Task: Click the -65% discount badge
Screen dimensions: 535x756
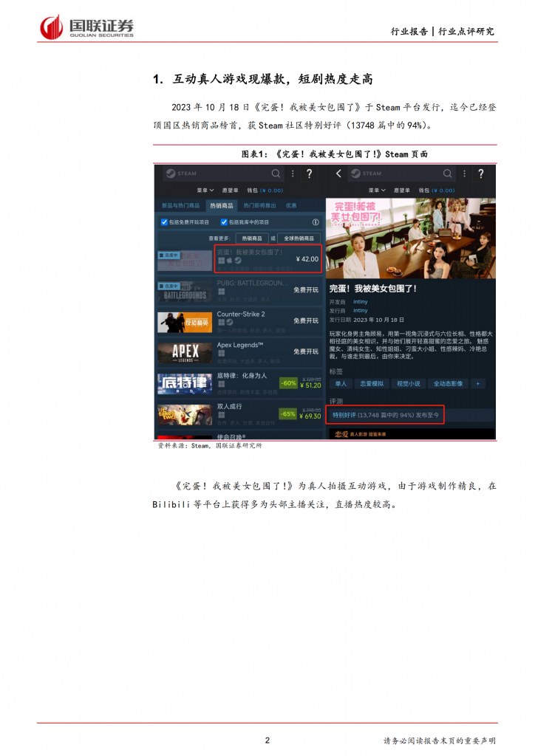Action: click(288, 414)
